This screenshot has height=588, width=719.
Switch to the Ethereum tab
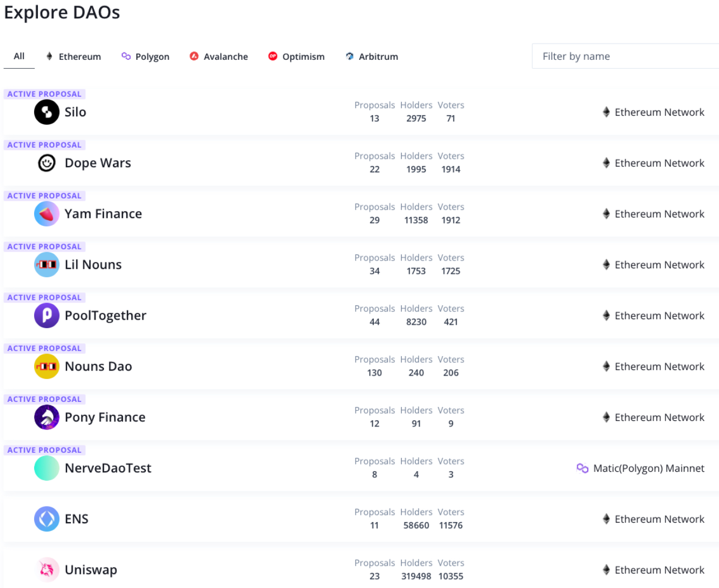74,56
